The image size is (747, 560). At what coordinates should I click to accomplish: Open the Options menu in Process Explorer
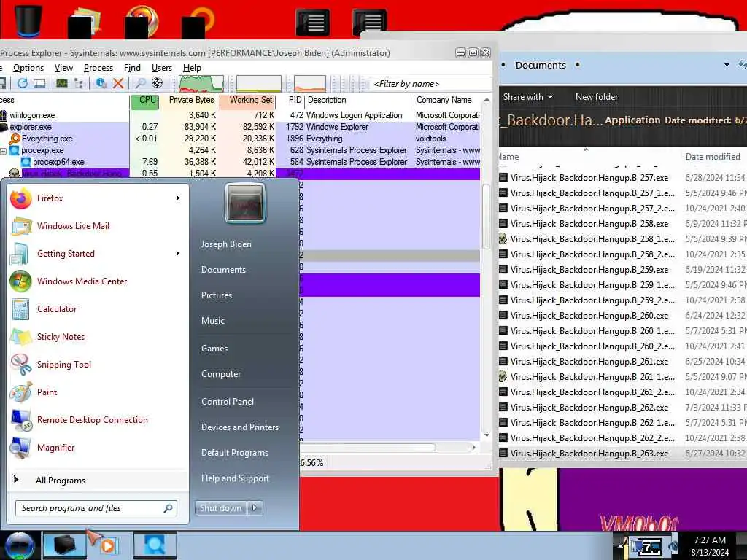tap(28, 68)
